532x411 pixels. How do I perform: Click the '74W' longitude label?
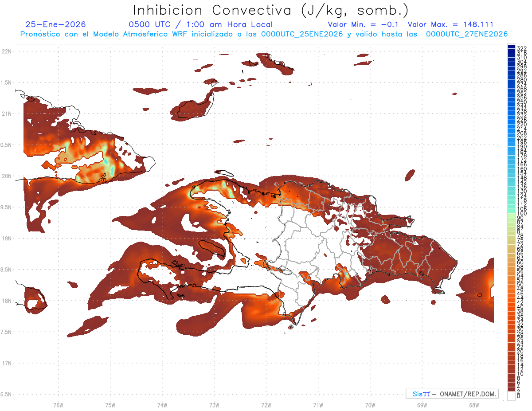click(162, 404)
